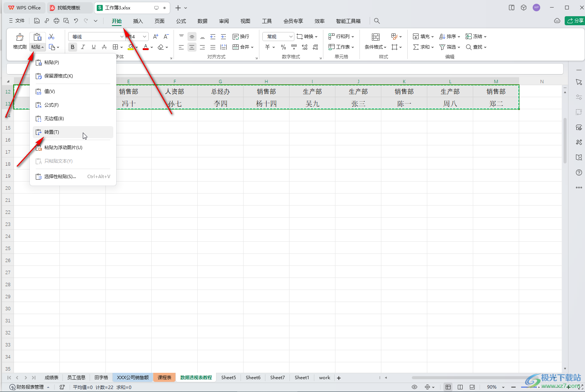Switch to the 课程表 sheet tab
The height and width of the screenshot is (392, 585).
coord(165,378)
